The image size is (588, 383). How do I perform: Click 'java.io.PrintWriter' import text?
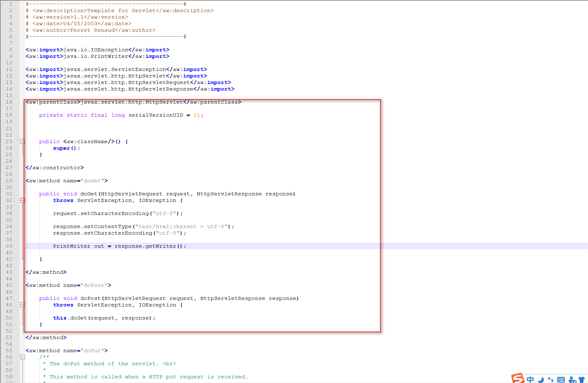coord(96,56)
